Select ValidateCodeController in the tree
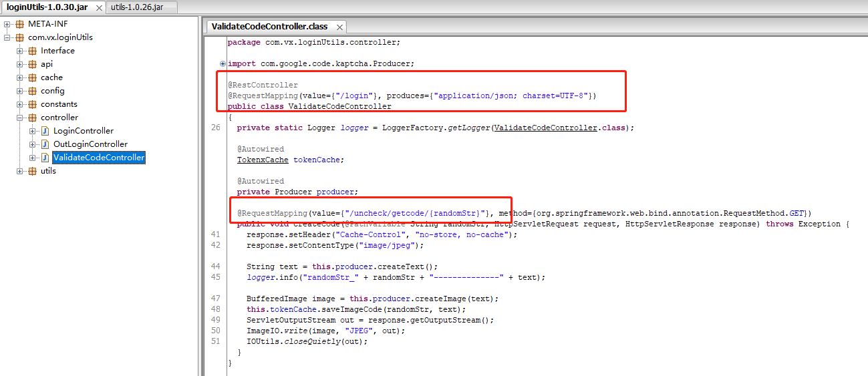This screenshot has width=868, height=376. tap(99, 158)
